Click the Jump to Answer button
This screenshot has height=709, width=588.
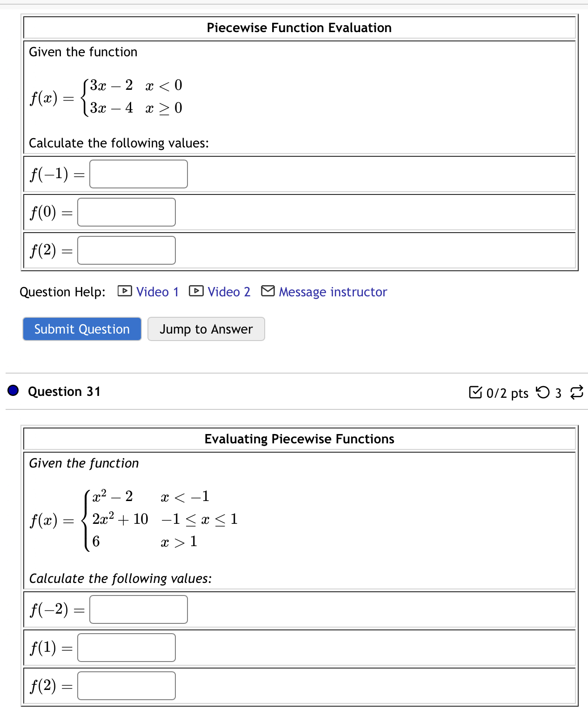(x=206, y=329)
